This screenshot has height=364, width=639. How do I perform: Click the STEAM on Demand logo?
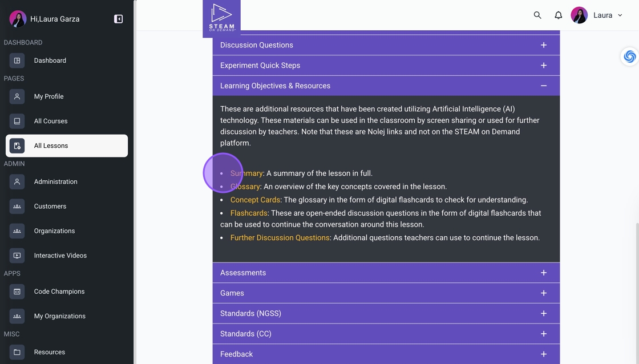[x=221, y=18]
